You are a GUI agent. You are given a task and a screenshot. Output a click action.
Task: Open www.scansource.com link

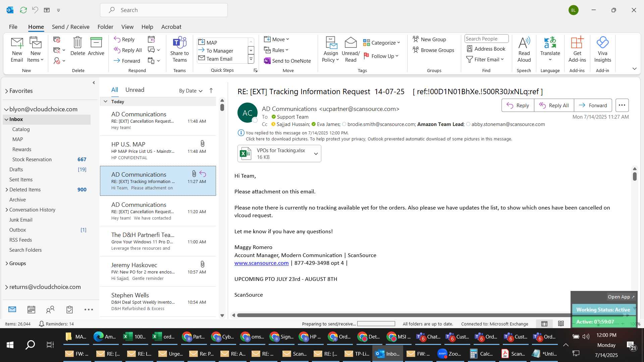[x=261, y=263]
